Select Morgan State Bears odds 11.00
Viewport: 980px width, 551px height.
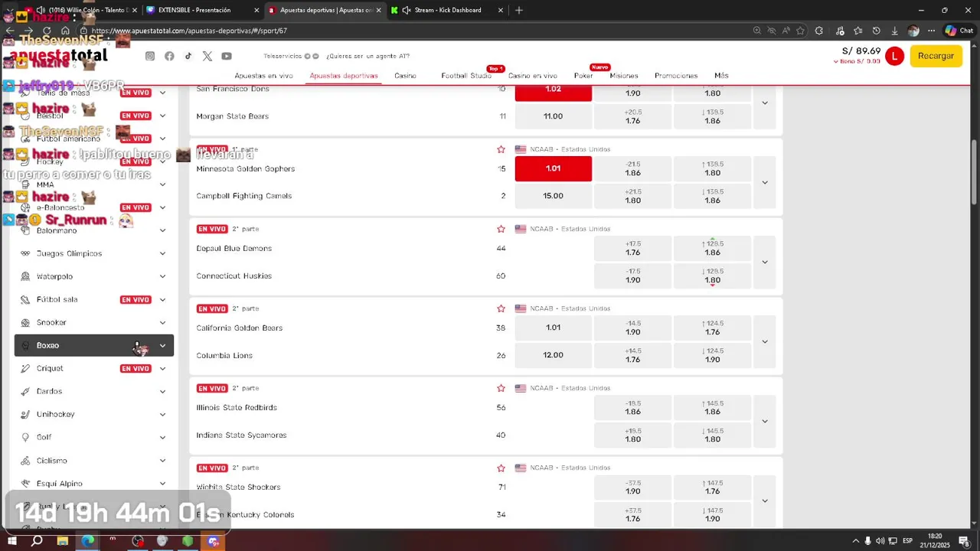554,116
